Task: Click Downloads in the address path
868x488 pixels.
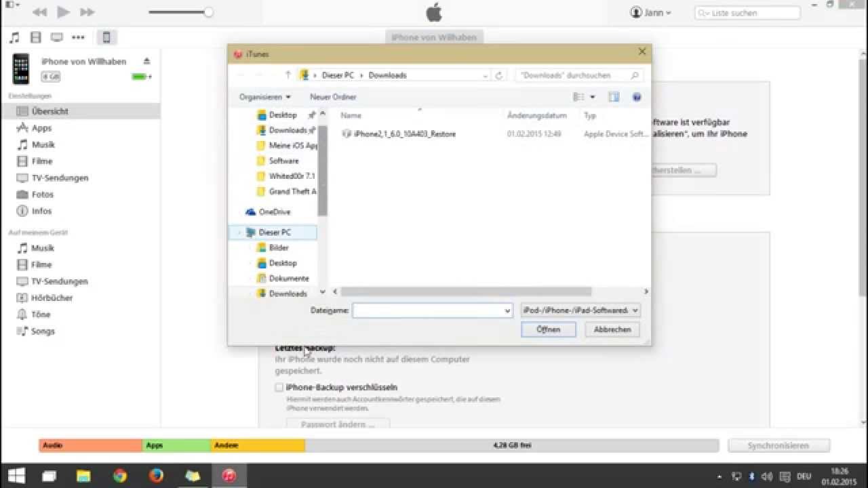Action: click(387, 75)
